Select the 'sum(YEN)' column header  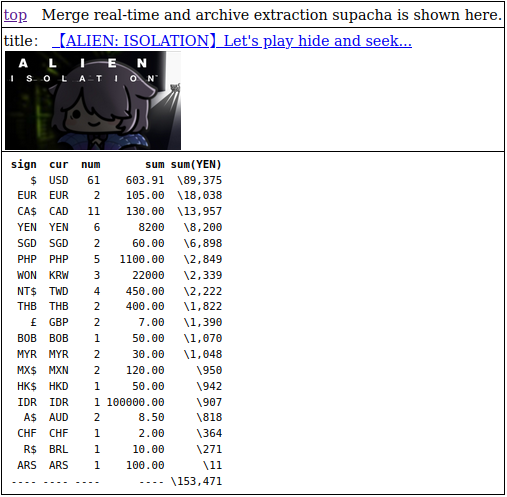pos(196,164)
